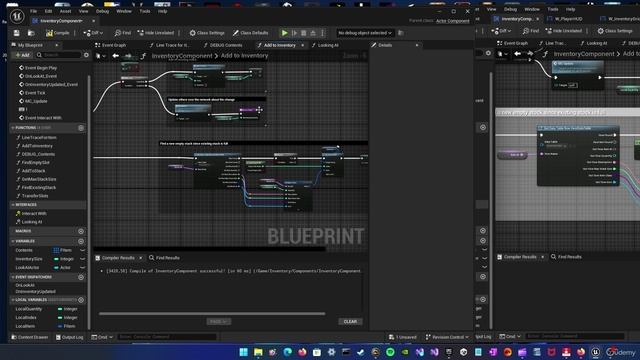Image resolution: width=640 pixels, height=360 pixels.
Task: Select the LocalQuantity local variable
Action: (29, 309)
